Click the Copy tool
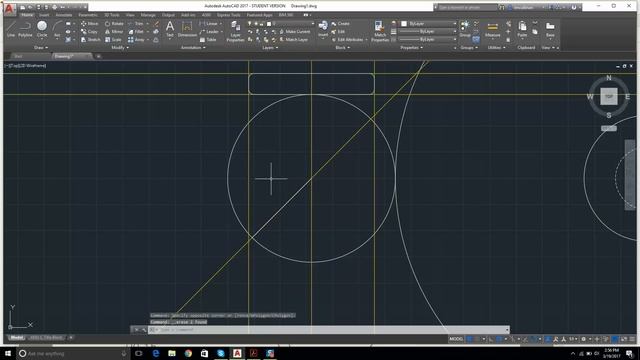 [89, 31]
